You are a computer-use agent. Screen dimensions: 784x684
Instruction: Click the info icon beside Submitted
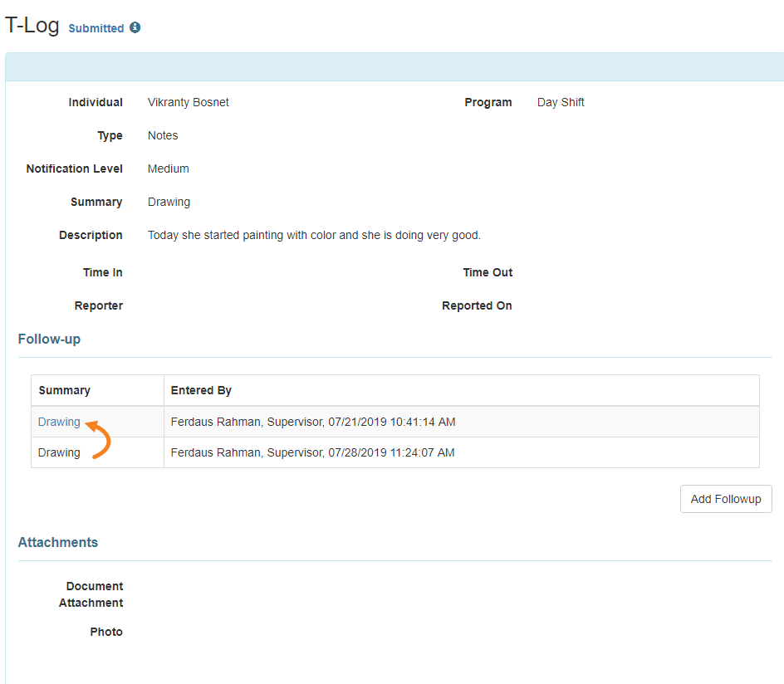135,27
